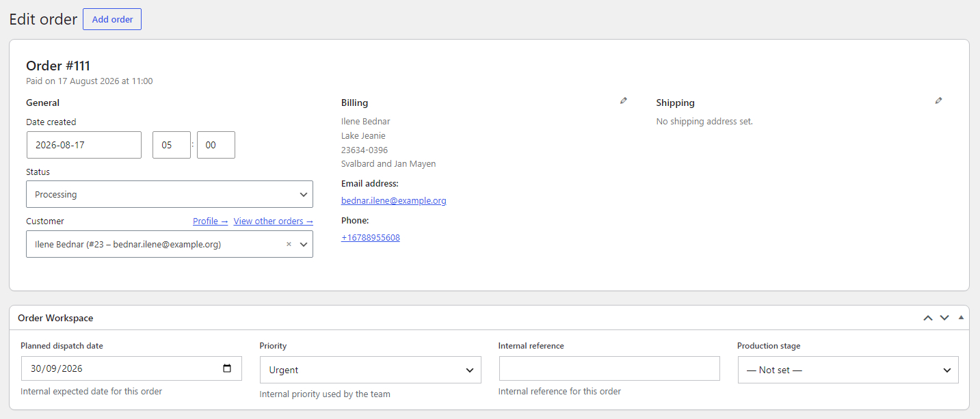Open the Customer dropdown
980x419 pixels.
170,244
